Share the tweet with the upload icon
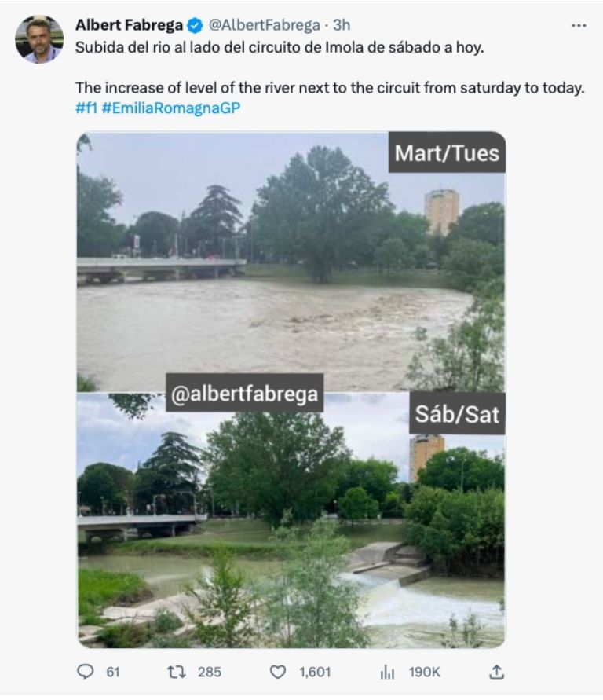The height and width of the screenshot is (700, 603). tap(495, 672)
